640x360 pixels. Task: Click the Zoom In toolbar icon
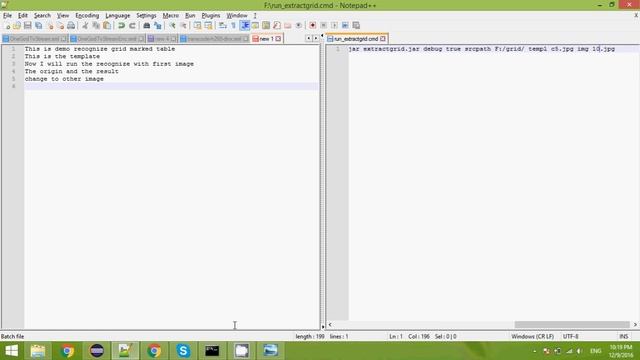pos(172,26)
